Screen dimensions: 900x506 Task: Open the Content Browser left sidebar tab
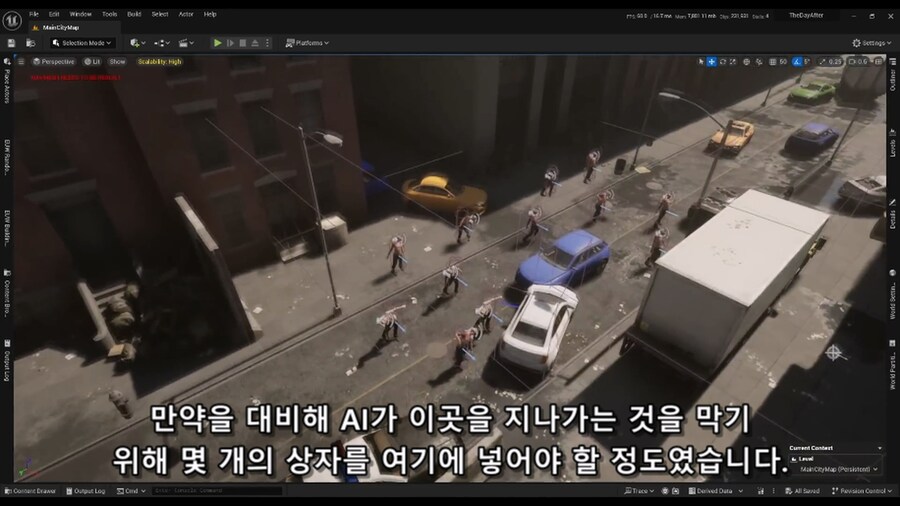pyautogui.click(x=7, y=294)
